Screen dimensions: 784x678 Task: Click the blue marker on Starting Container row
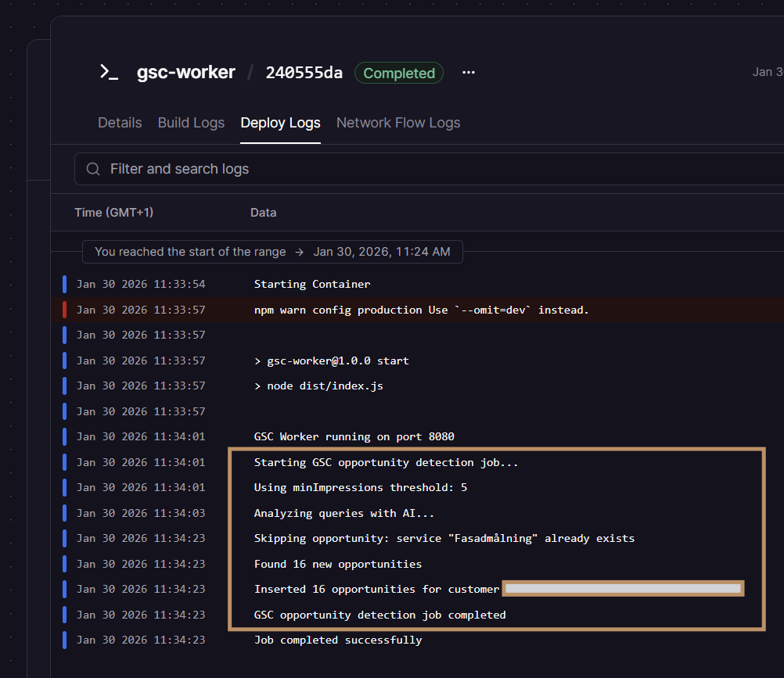click(x=64, y=285)
